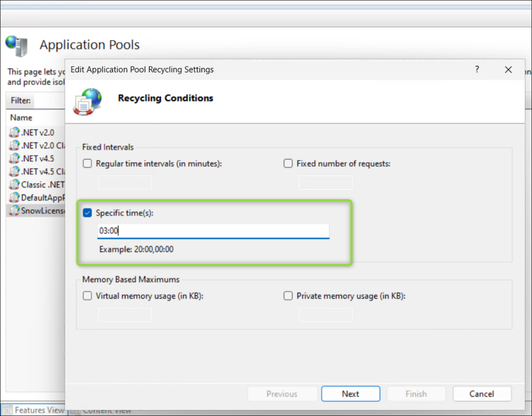Enable Virtual memory usage checkbox
532x416 pixels.
[x=88, y=296]
